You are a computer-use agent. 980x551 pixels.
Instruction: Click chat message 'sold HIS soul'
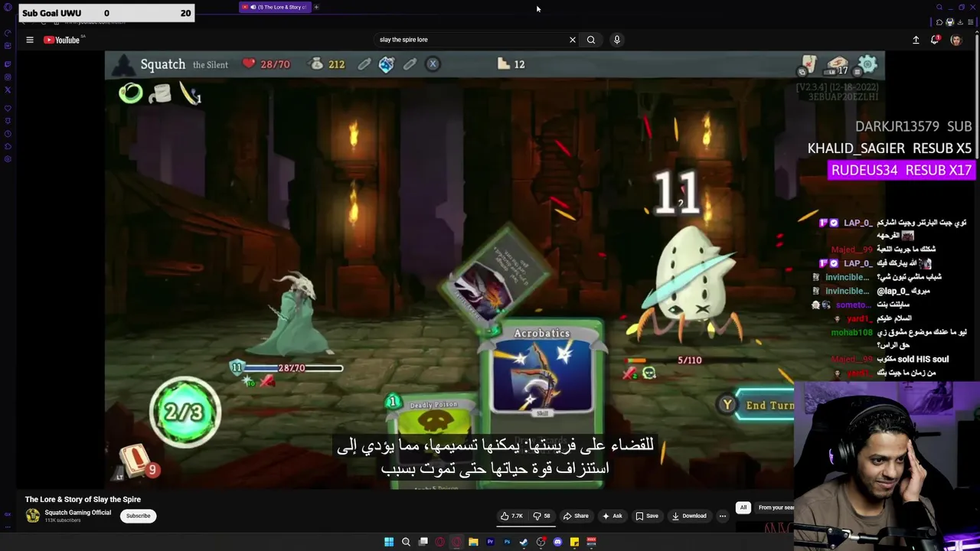click(x=916, y=360)
